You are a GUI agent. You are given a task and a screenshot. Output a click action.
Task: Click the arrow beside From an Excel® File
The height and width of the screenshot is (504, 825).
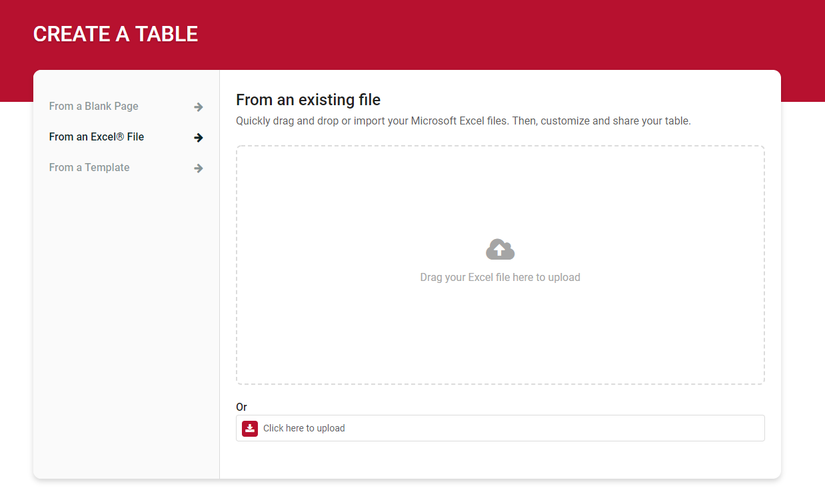point(199,138)
